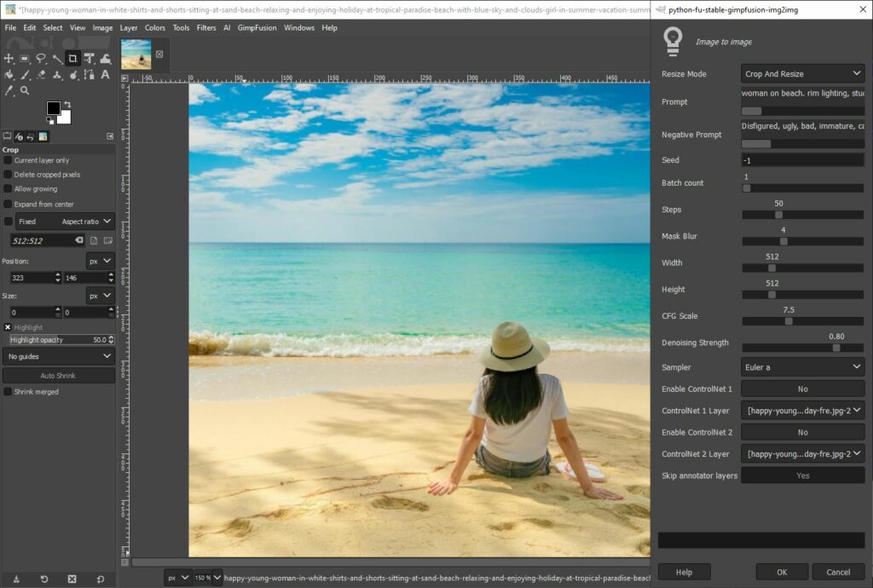Select the Text tool
Screen dimensions: 873x588
pyautogui.click(x=106, y=75)
